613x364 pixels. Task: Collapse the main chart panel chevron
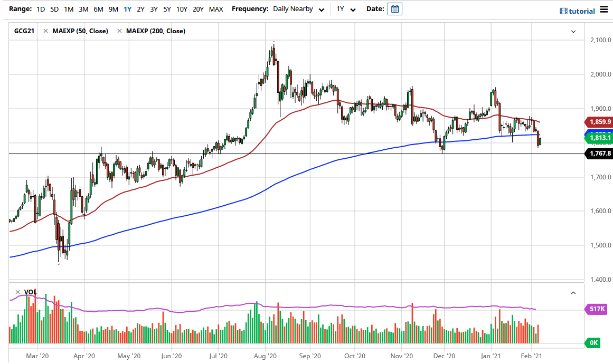(x=573, y=31)
